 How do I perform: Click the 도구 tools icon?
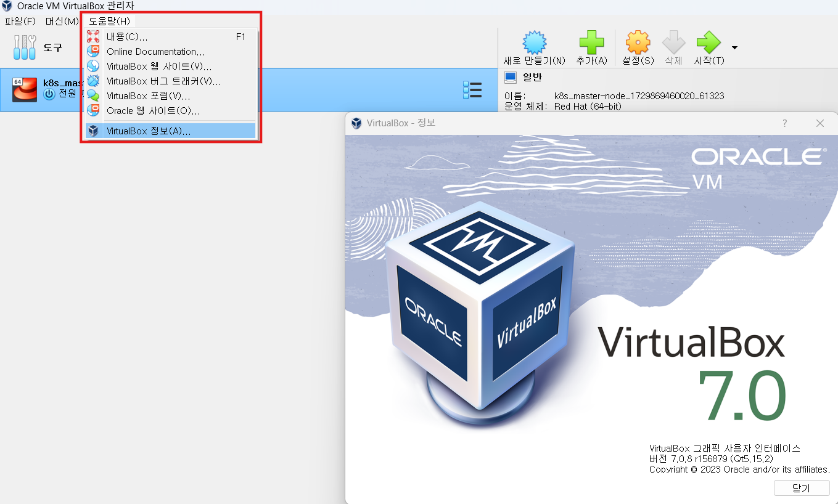tap(25, 47)
